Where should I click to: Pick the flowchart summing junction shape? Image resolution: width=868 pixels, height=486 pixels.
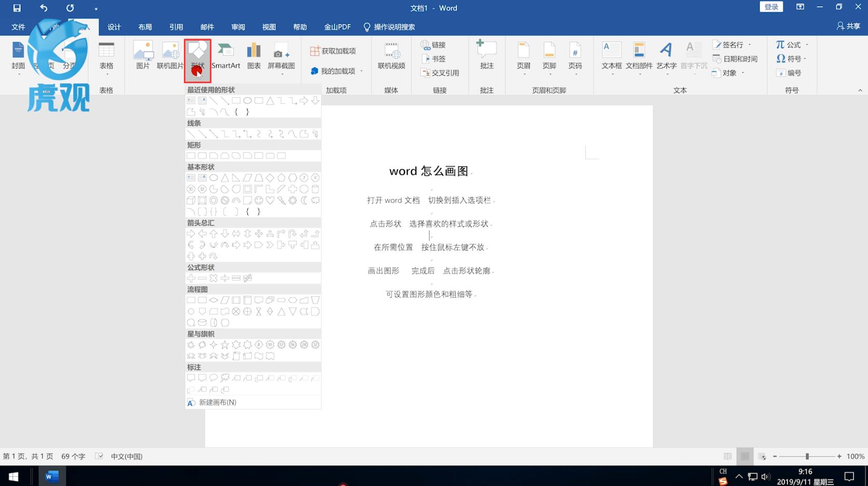(236, 312)
